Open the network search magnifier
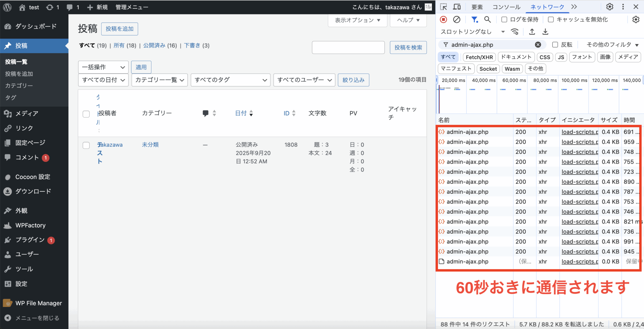644x329 pixels. (487, 20)
